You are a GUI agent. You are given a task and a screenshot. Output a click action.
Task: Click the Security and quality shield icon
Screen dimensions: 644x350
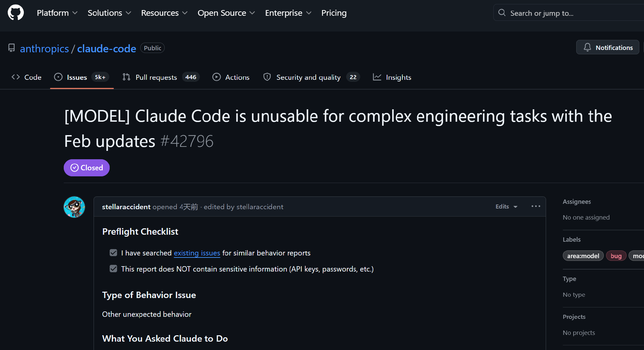point(267,77)
